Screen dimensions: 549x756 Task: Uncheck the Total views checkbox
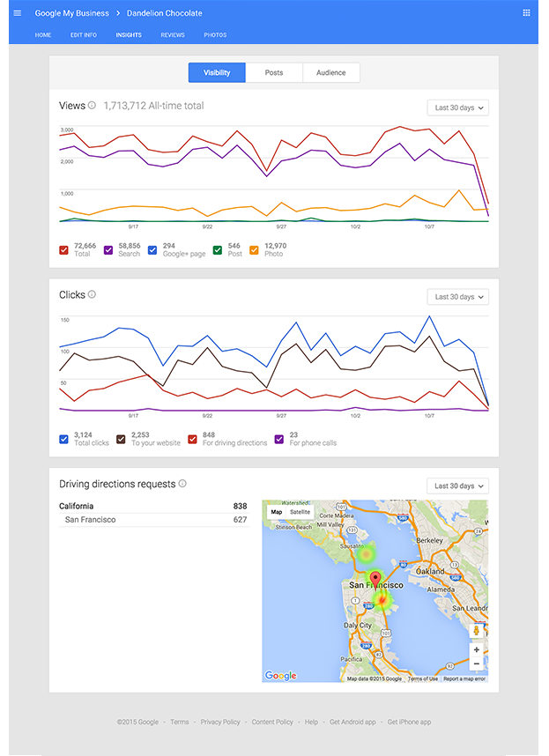[63, 250]
